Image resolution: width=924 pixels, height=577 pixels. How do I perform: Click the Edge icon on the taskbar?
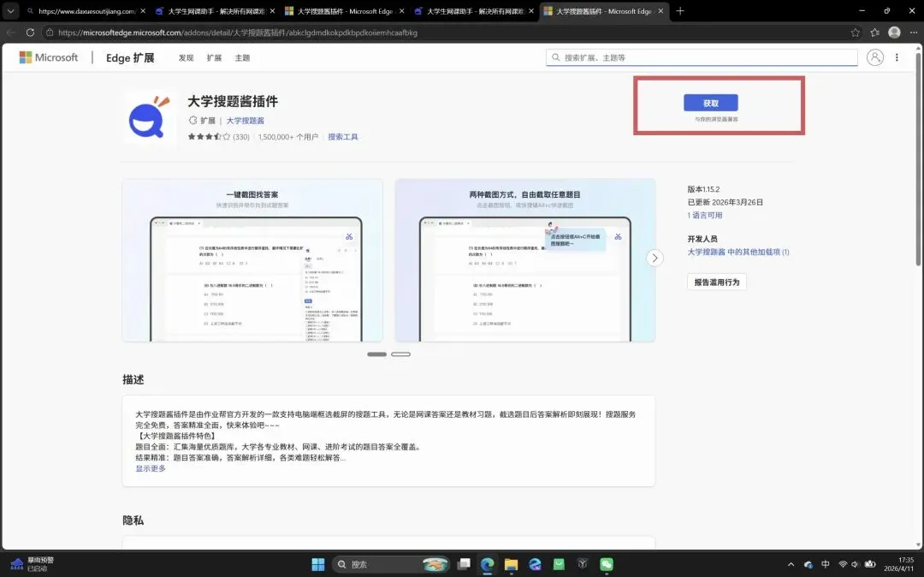pos(488,564)
